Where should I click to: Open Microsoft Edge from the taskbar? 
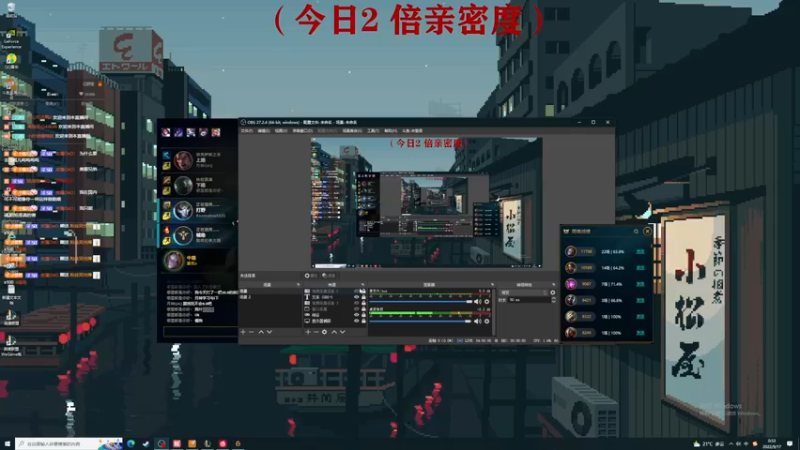tap(131, 443)
